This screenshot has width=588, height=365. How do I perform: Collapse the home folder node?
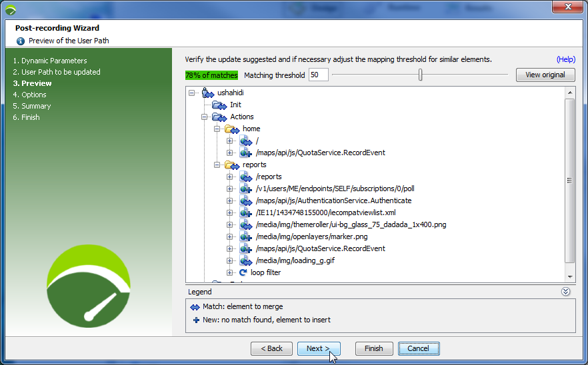(217, 129)
